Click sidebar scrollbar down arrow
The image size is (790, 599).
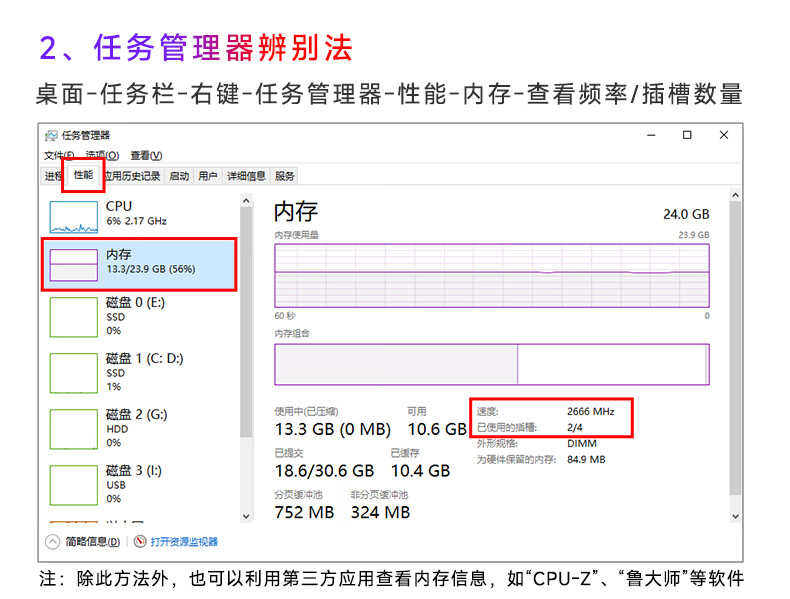(247, 515)
